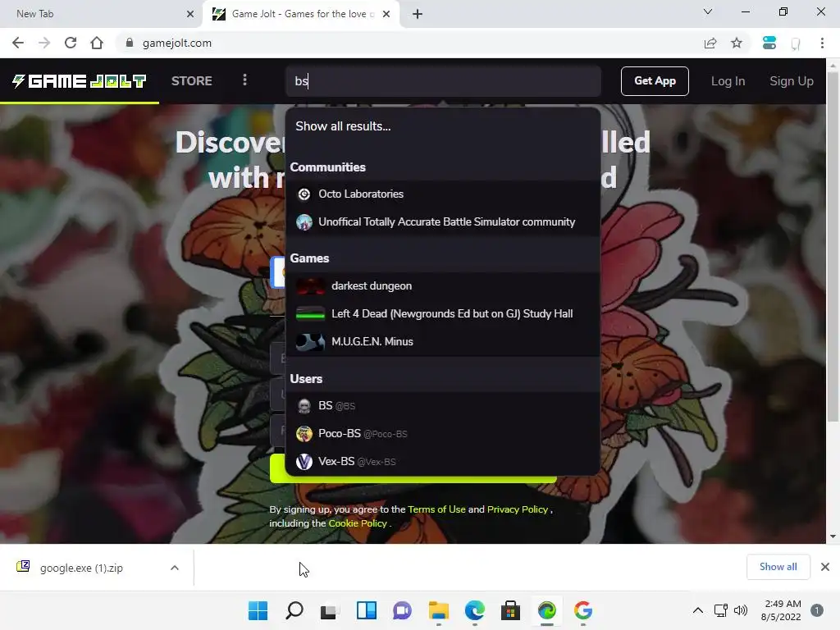Click the Poco-BS user avatar
Image resolution: width=840 pixels, height=630 pixels.
(304, 433)
